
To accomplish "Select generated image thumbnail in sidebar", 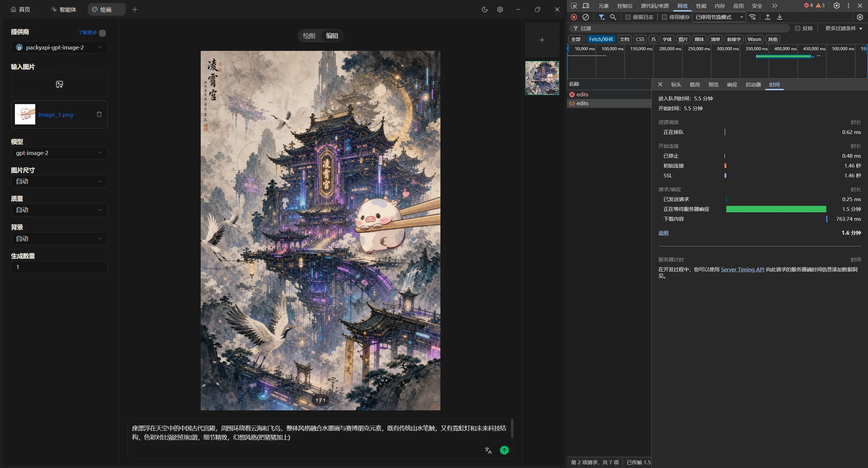I will [542, 78].
